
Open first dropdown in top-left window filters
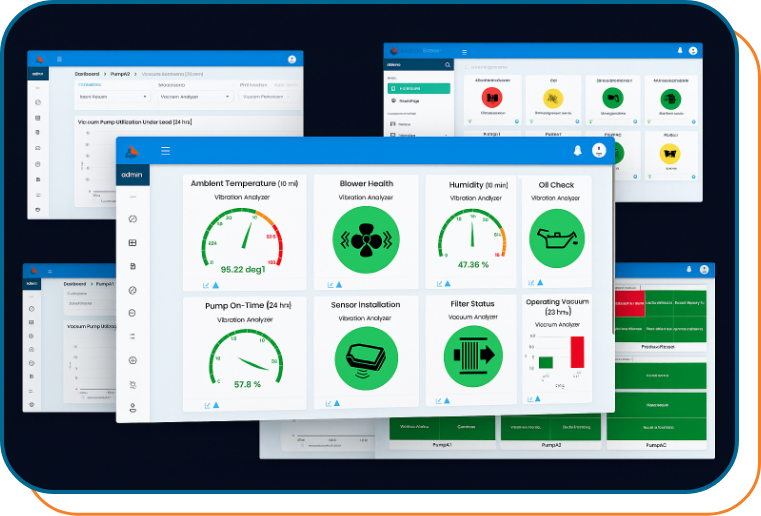click(113, 97)
